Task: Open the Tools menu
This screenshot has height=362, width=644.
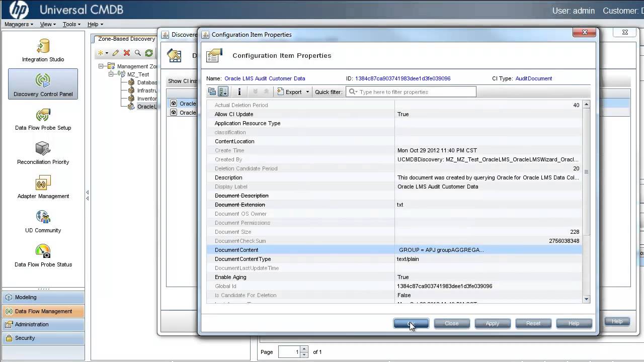Action: tap(71, 24)
